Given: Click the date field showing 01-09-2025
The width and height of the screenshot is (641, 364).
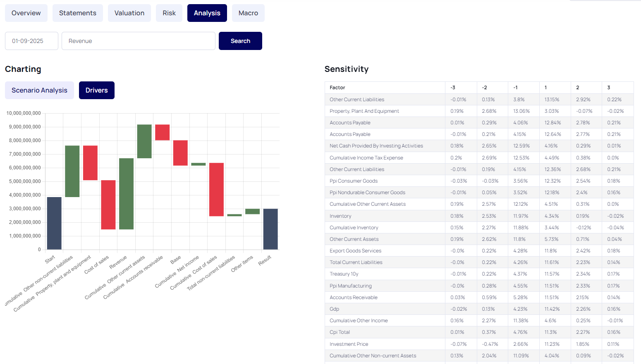Looking at the screenshot, I should point(31,41).
